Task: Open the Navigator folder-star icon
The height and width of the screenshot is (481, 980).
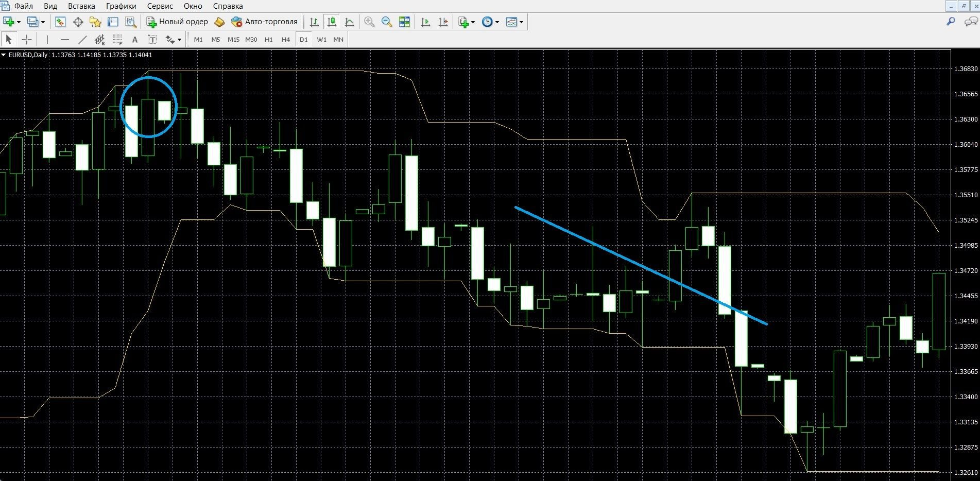Action: coord(95,22)
